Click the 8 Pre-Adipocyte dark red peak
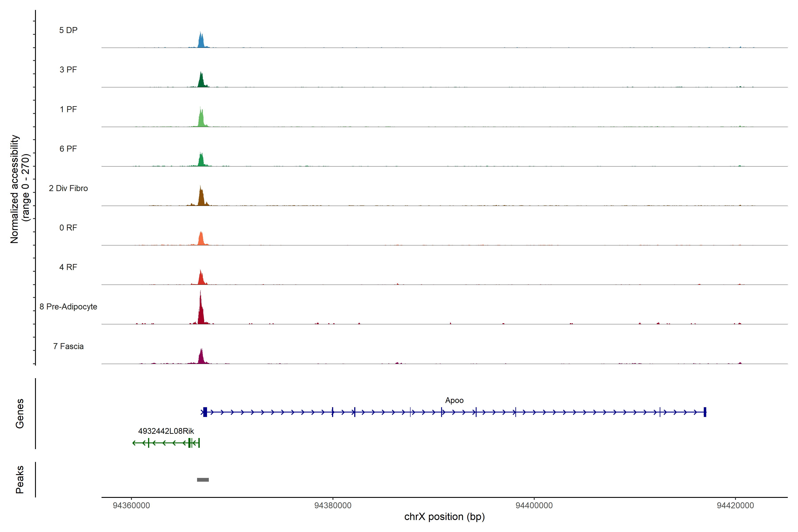Viewport: 798px width, 532px height. click(201, 314)
